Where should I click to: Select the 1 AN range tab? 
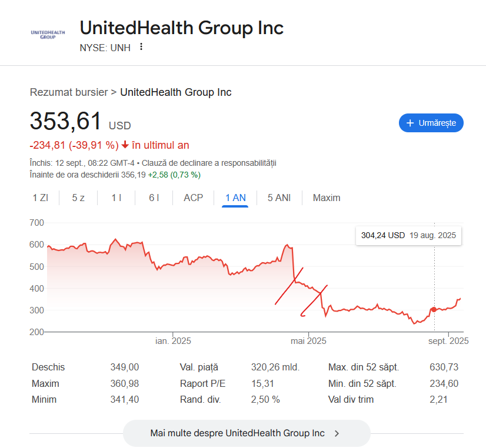coord(235,198)
